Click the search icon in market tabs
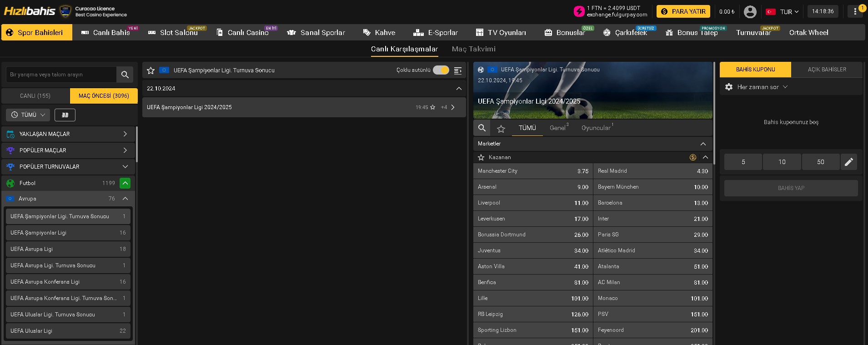 pyautogui.click(x=482, y=128)
